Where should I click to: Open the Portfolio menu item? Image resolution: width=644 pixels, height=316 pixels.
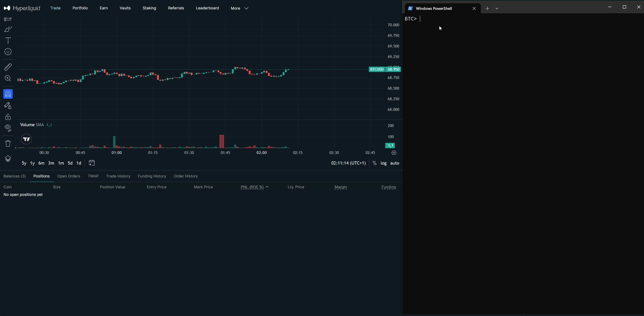click(80, 8)
